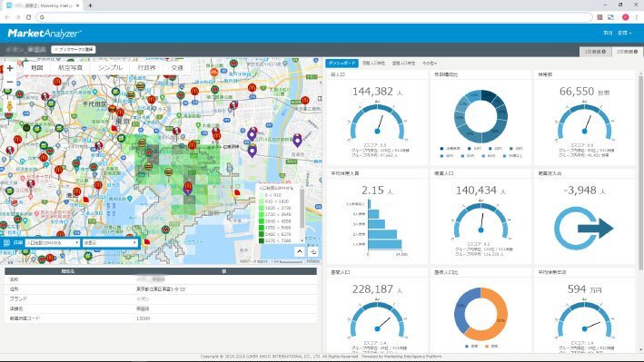Click the age composition donut chart

pos(481,116)
